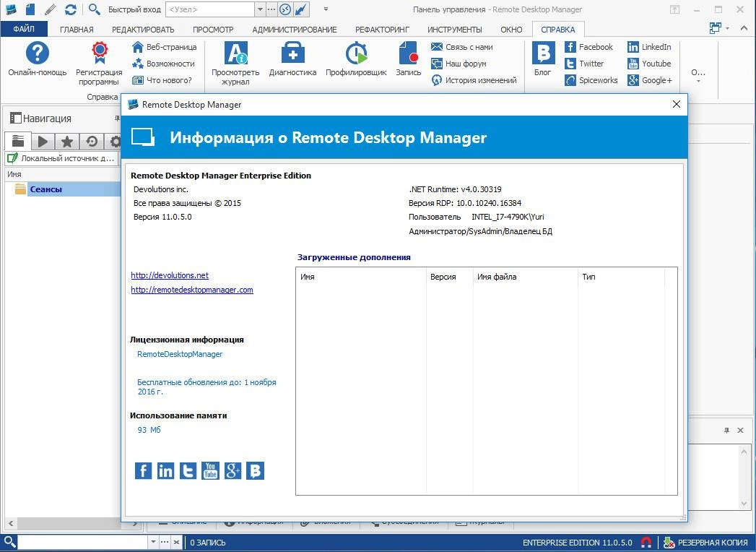Open Веб-страница in the ribbon
The width and height of the screenshot is (756, 552).
point(165,47)
